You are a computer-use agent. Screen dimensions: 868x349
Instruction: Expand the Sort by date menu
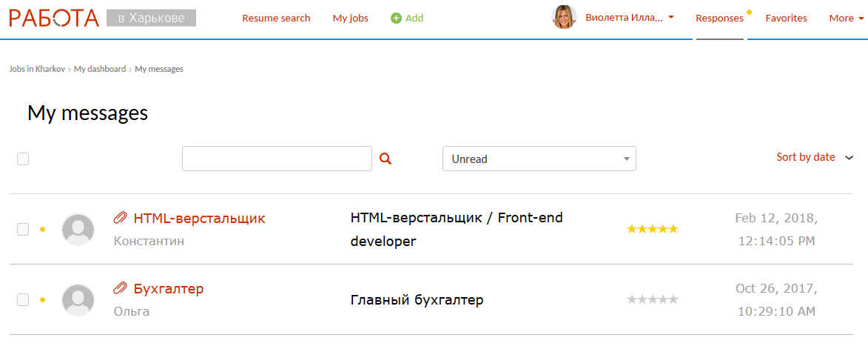point(815,157)
